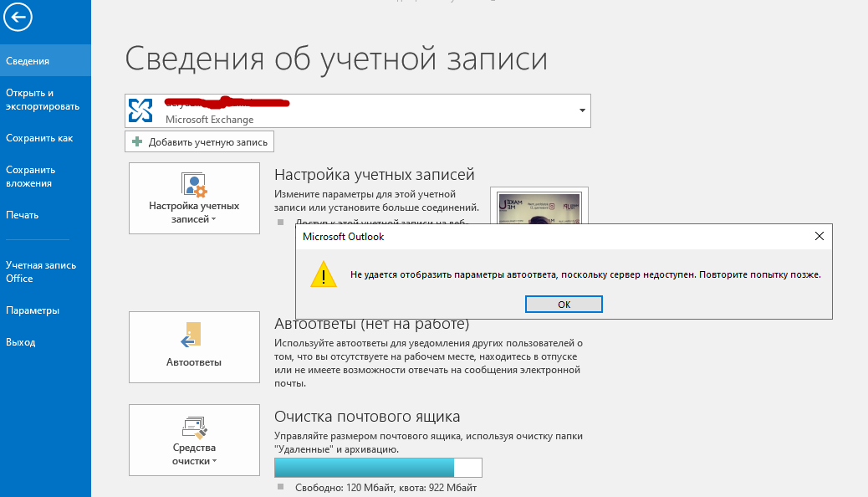Click the Автоответы button label
This screenshot has height=497, width=868.
click(x=194, y=362)
